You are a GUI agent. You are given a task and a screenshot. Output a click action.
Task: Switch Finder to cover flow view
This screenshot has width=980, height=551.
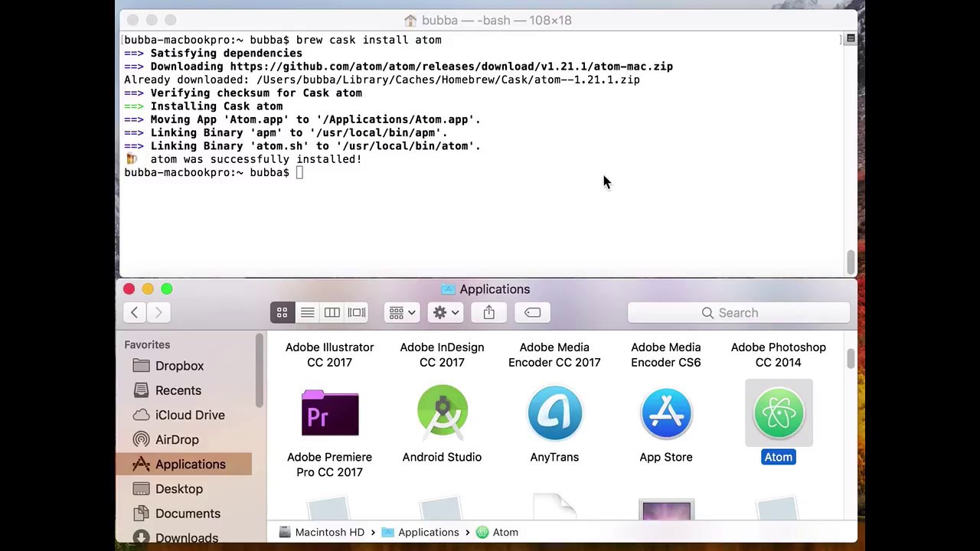[x=357, y=312]
